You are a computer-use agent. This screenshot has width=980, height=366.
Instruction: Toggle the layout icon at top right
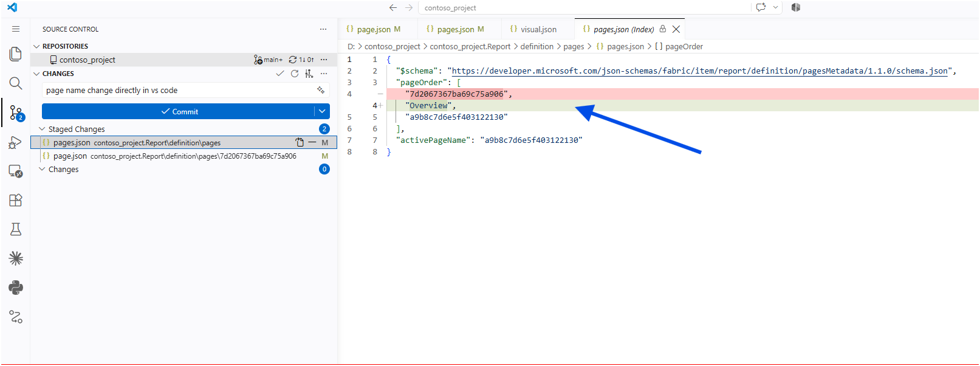coord(796,7)
